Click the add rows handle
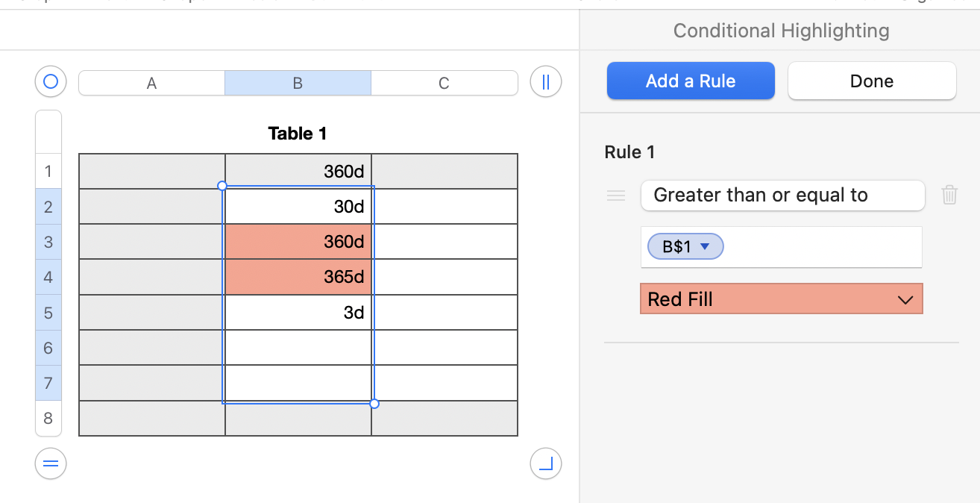The width and height of the screenshot is (980, 503). 51,464
